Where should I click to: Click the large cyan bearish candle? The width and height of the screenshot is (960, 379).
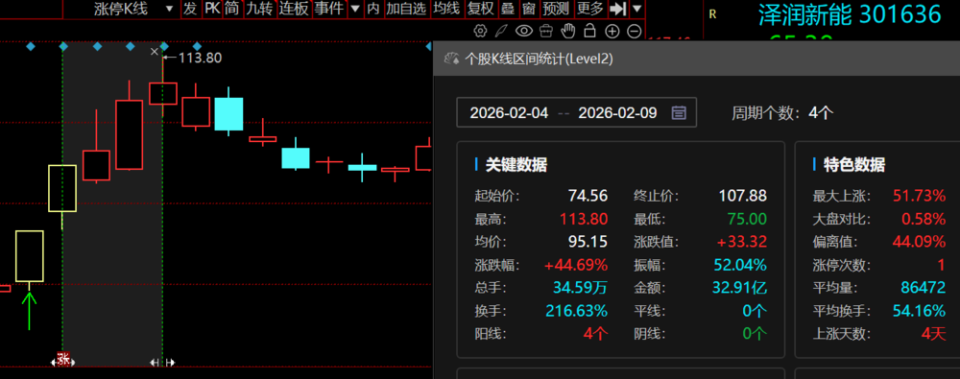(x=229, y=113)
